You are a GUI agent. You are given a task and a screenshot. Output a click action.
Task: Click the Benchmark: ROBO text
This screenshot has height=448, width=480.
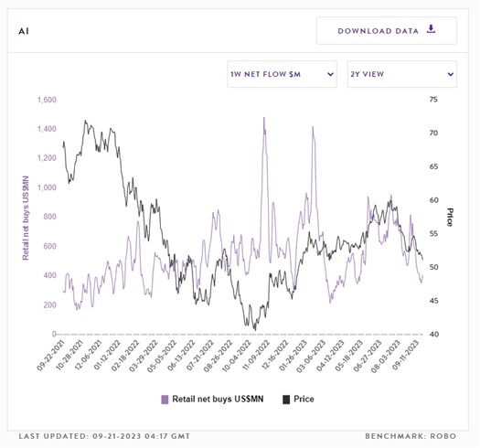(x=411, y=436)
